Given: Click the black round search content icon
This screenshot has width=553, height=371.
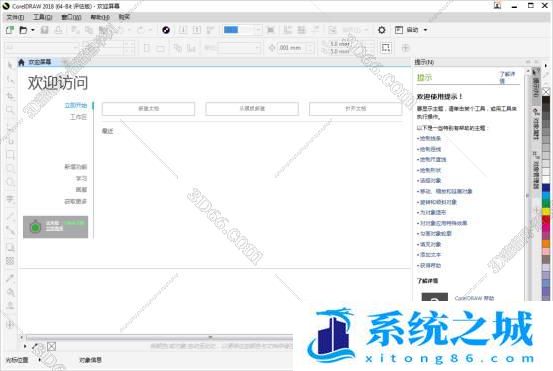Looking at the screenshot, I should pyautogui.click(x=166, y=30).
